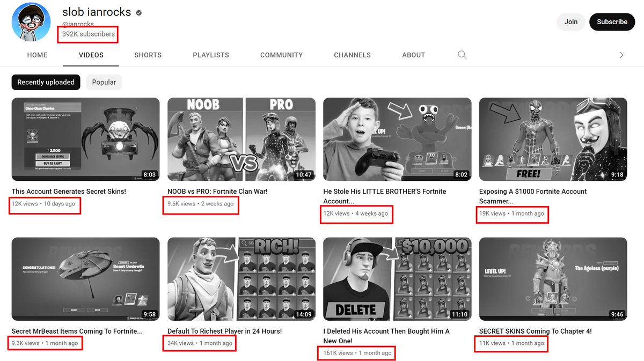Image resolution: width=644 pixels, height=361 pixels.
Task: Click the 11:10 duration badge
Action: 459,314
